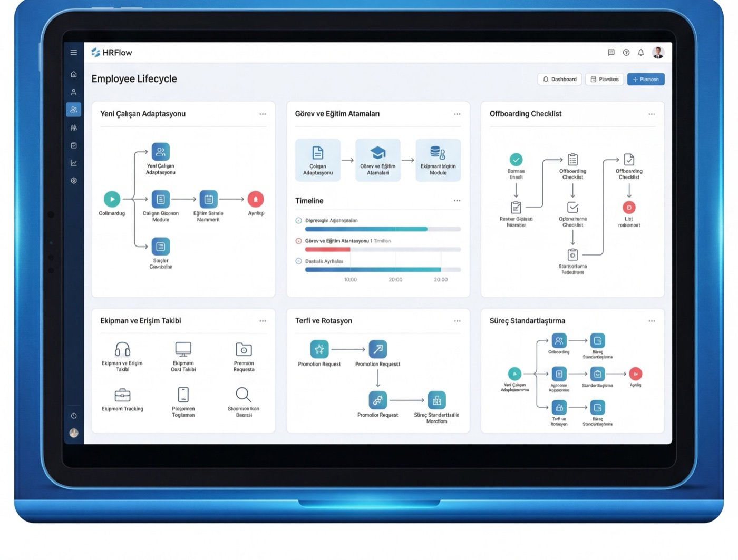Viewport: 738px width, 560px height.
Task: Click the first Promotion Request star icon
Action: click(x=319, y=349)
